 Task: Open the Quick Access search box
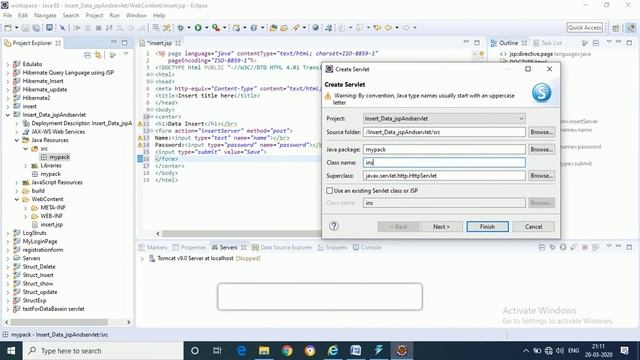(584, 27)
